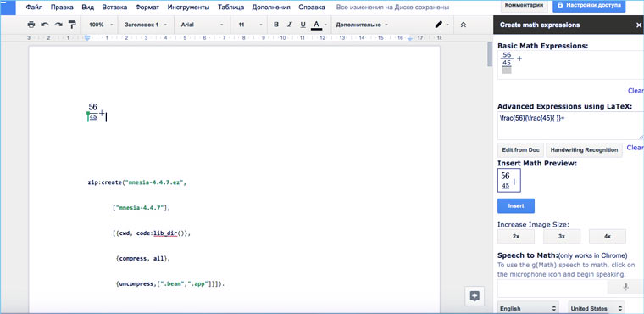Undo the last action
Screen dimensions: 644x314
click(x=45, y=25)
